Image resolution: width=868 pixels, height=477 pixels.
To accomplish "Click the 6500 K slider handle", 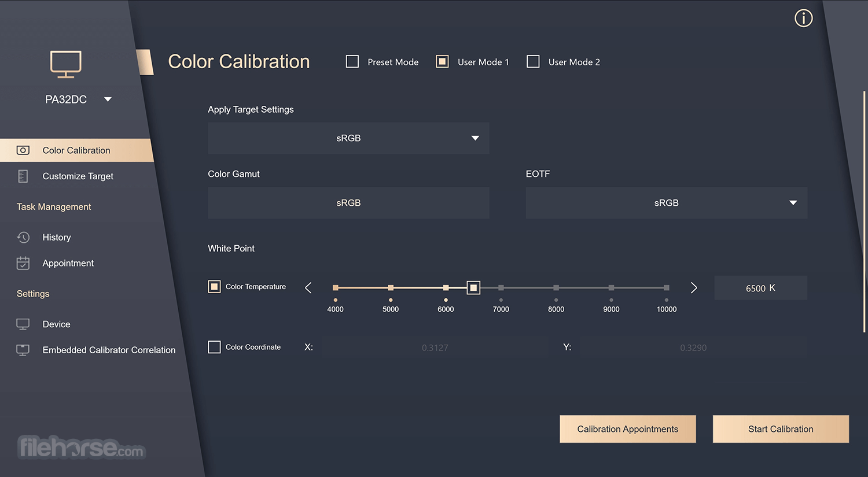I will point(473,287).
